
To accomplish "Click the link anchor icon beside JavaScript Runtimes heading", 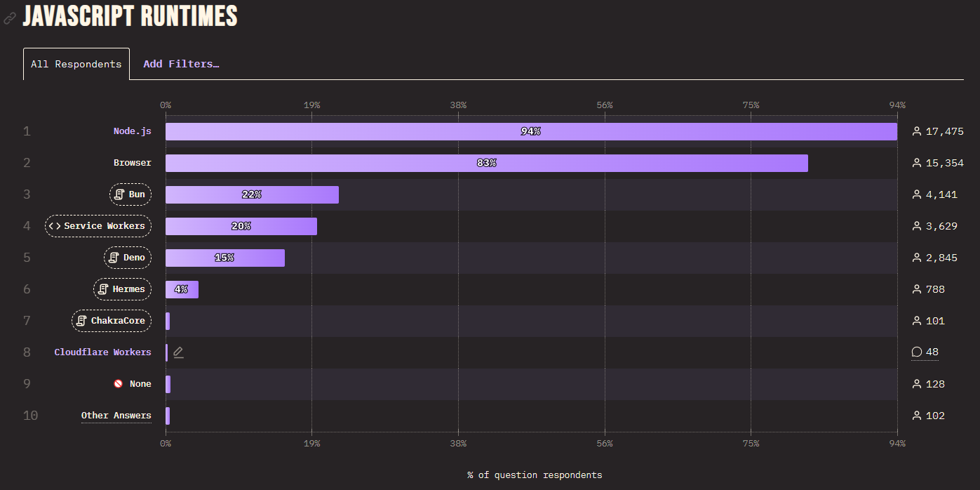I will click(x=10, y=18).
